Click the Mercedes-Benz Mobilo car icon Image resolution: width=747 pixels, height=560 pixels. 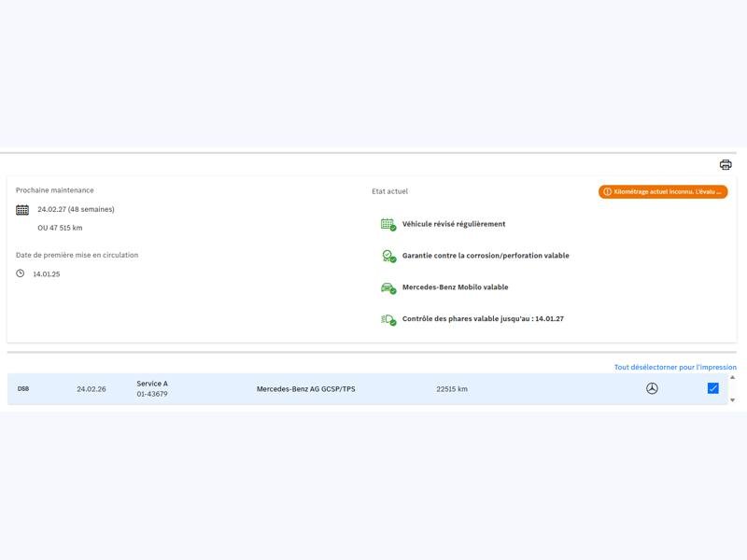pyautogui.click(x=388, y=287)
